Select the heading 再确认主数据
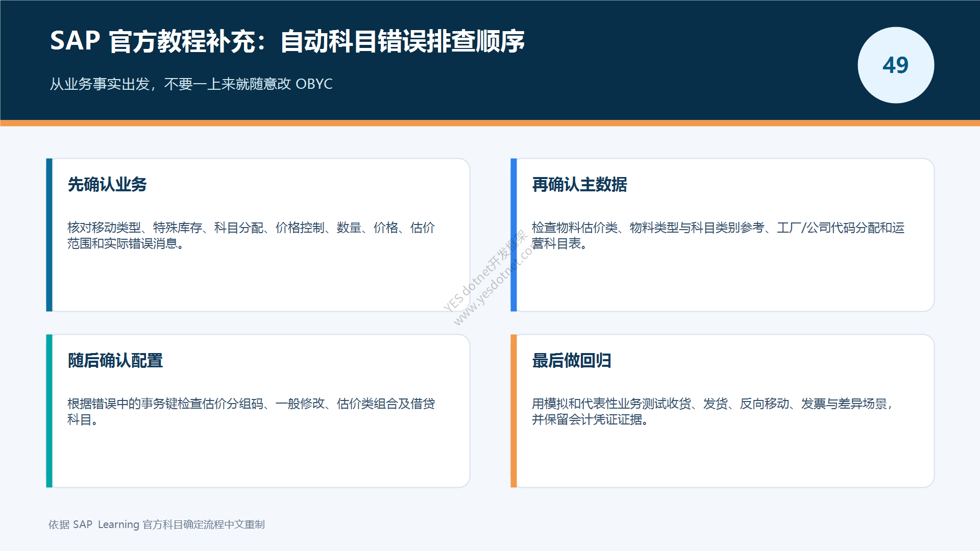This screenshot has height=551, width=980. click(579, 184)
